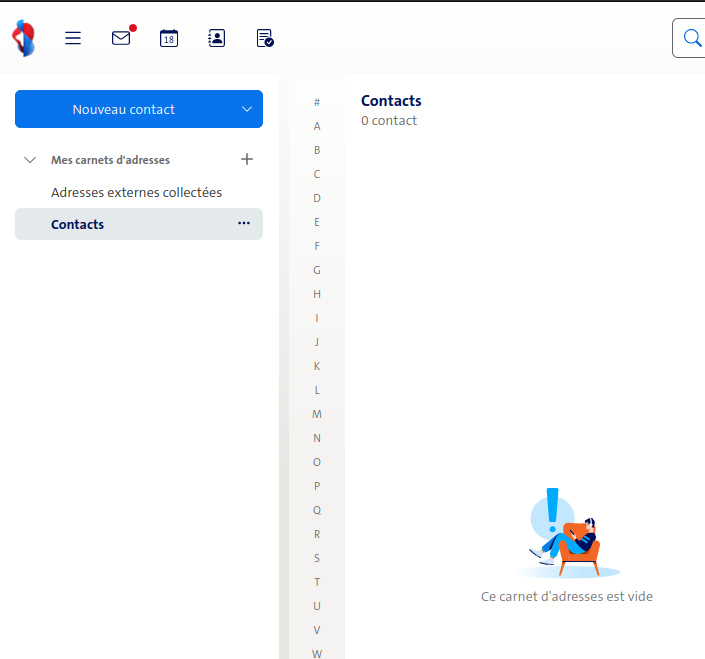Click the Mes carnets d'adresses label
705x659 pixels.
tap(110, 160)
